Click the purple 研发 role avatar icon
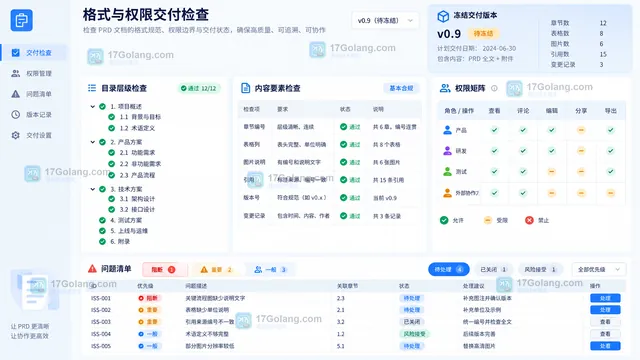The height and width of the screenshot is (360, 640). (x=447, y=151)
